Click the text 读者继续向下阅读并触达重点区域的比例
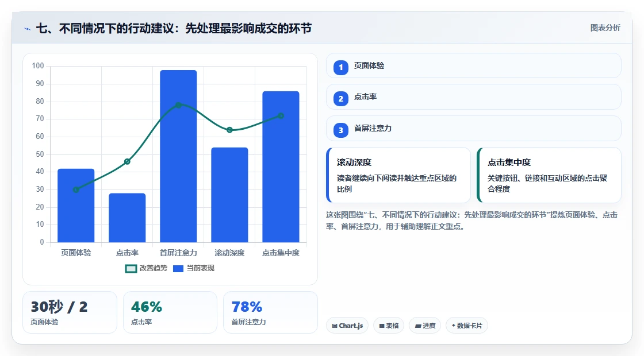This screenshot has width=644, height=356. tap(397, 184)
